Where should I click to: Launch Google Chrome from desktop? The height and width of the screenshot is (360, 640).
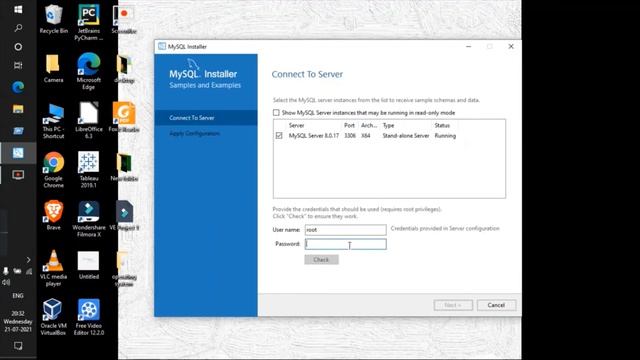[x=53, y=170]
